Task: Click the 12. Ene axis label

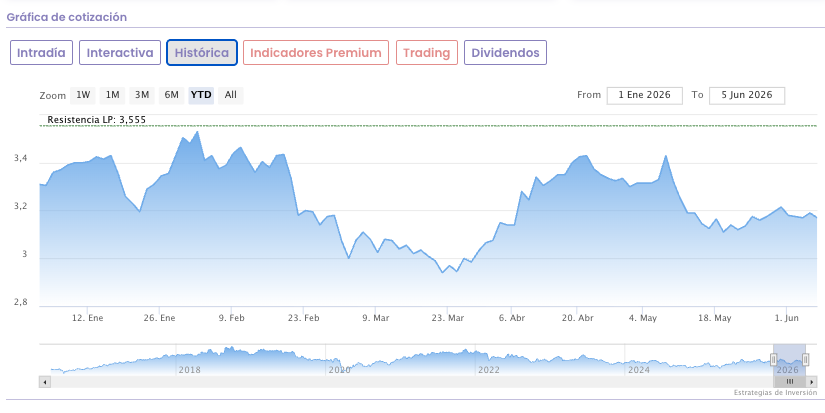Action: point(87,318)
